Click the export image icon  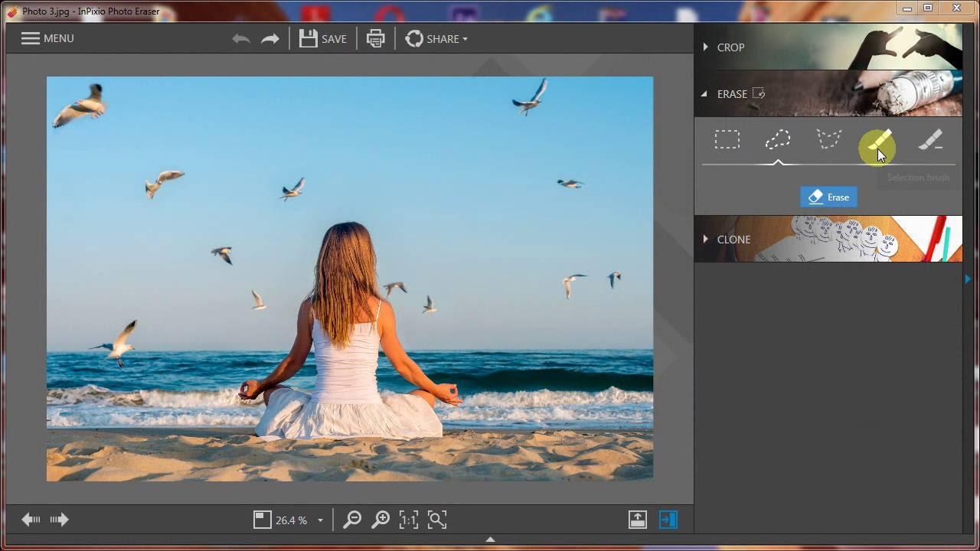637,519
